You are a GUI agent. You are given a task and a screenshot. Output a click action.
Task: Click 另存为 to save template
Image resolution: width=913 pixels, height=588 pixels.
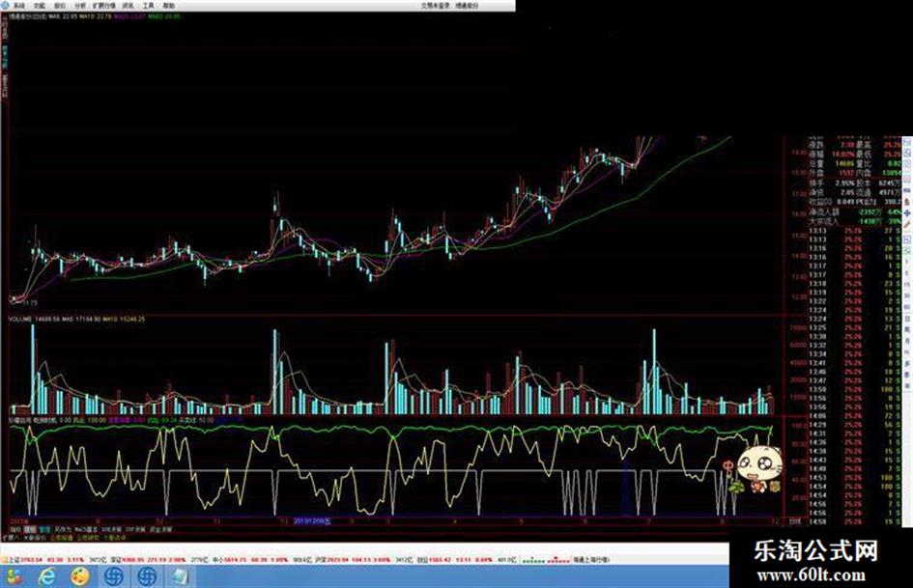click(62, 530)
